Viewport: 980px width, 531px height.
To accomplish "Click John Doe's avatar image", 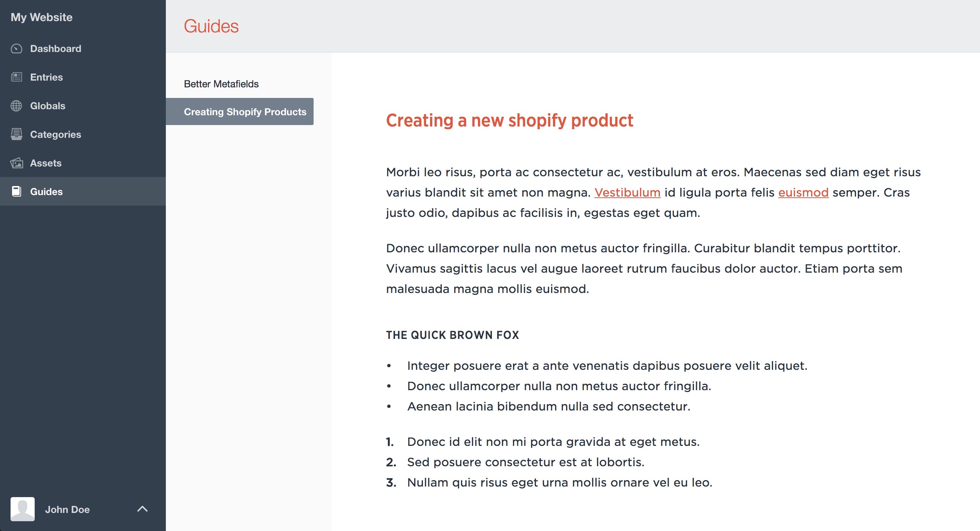I will point(23,509).
